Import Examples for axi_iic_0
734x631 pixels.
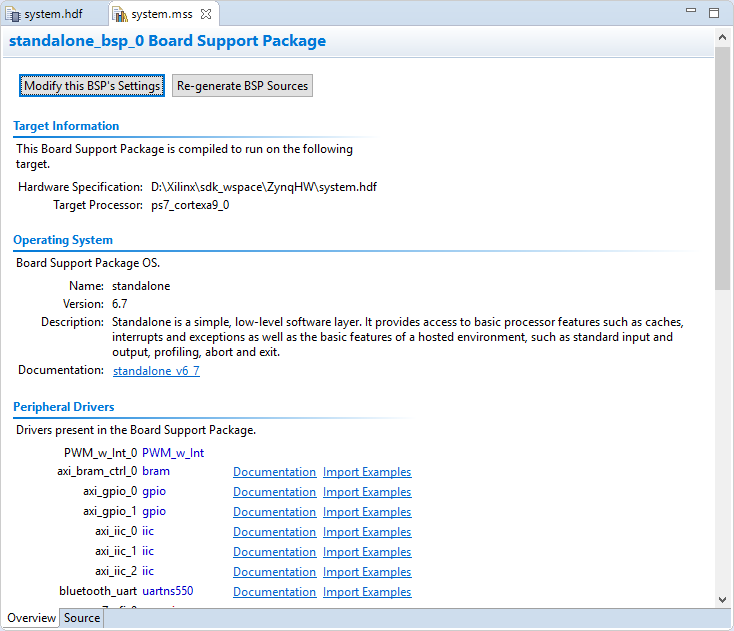(x=367, y=532)
